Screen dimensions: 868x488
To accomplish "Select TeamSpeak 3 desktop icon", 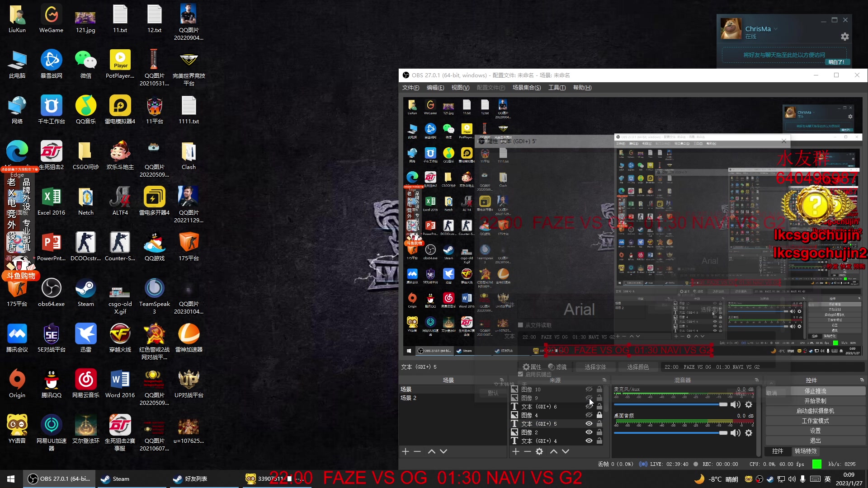I will tap(154, 296).
